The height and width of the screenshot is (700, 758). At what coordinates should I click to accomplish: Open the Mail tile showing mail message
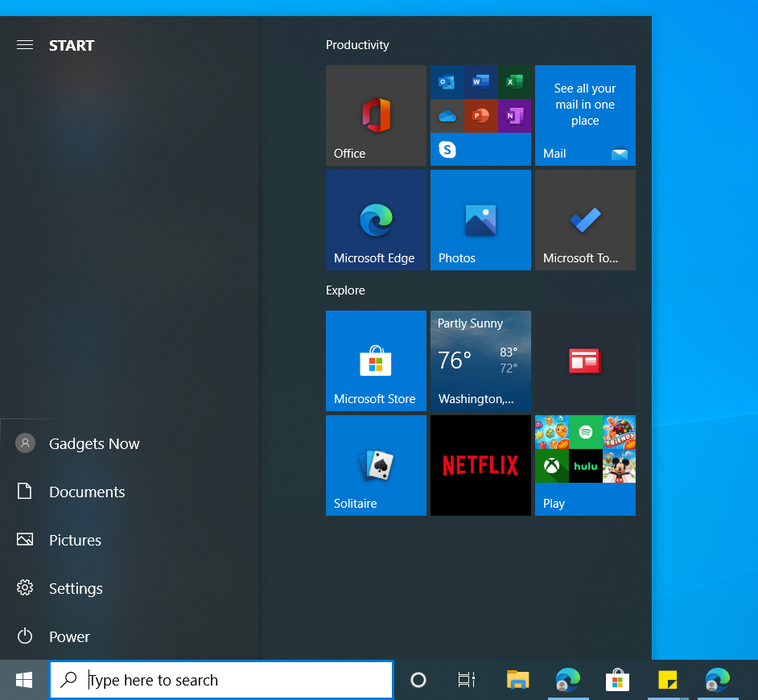coord(585,115)
